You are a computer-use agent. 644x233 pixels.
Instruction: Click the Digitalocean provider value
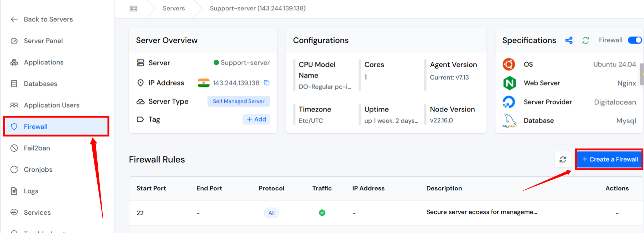point(615,102)
